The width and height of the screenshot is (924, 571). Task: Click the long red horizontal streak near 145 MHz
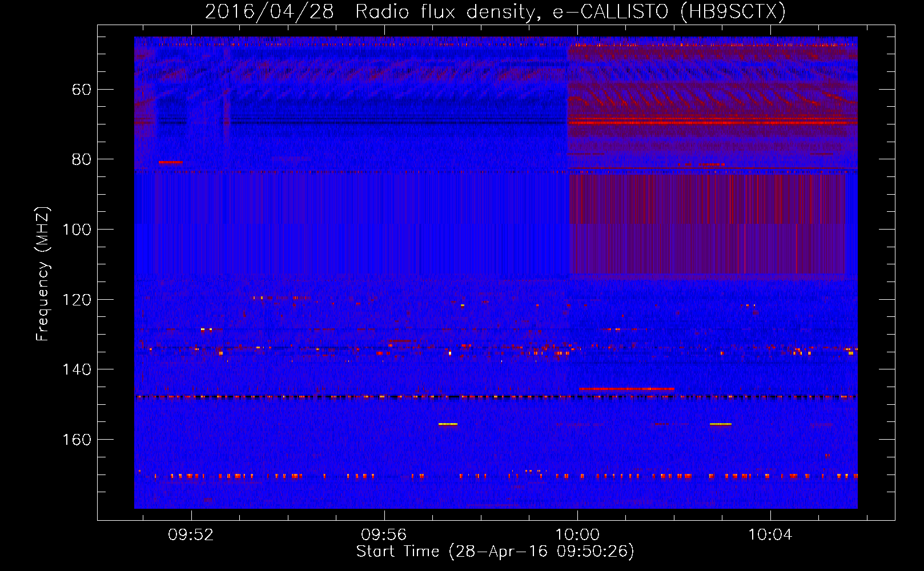626,389
